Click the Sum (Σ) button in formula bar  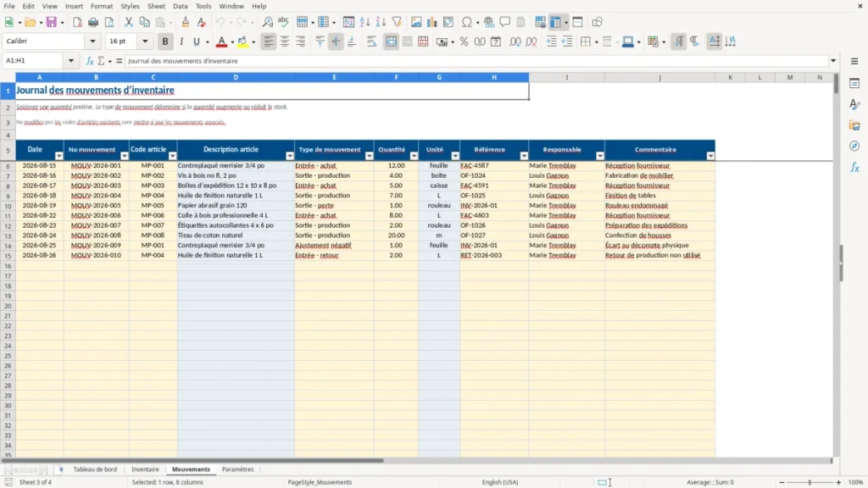click(102, 61)
